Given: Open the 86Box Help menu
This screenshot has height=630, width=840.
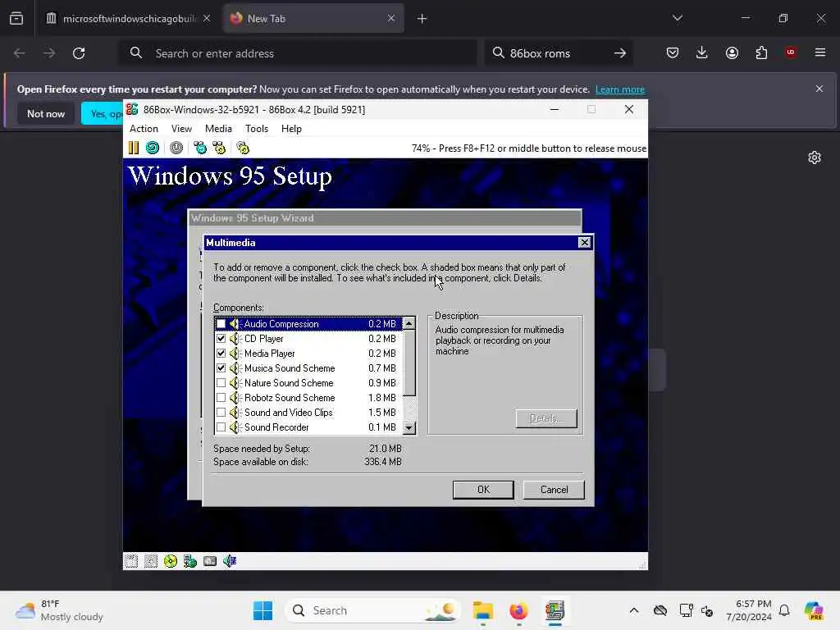Looking at the screenshot, I should coord(291,129).
